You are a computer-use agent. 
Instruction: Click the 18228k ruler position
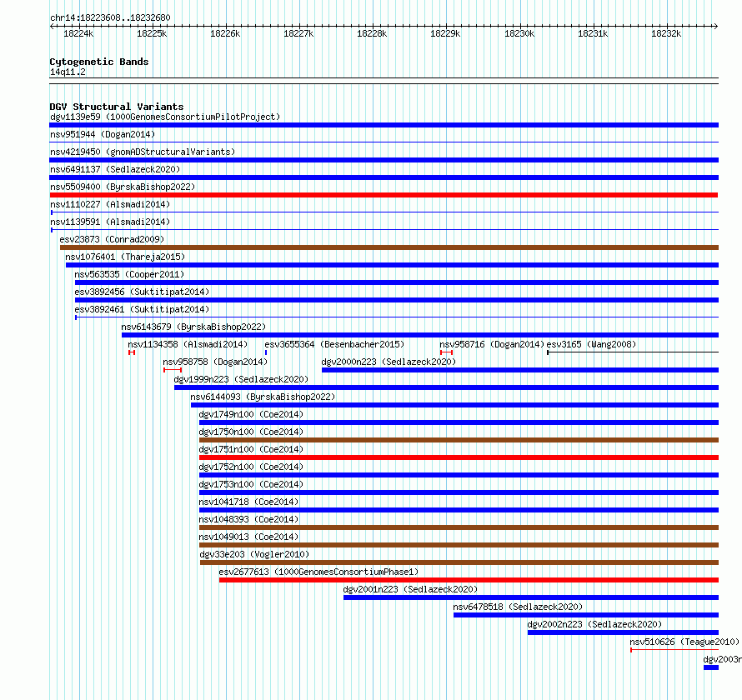[372, 33]
